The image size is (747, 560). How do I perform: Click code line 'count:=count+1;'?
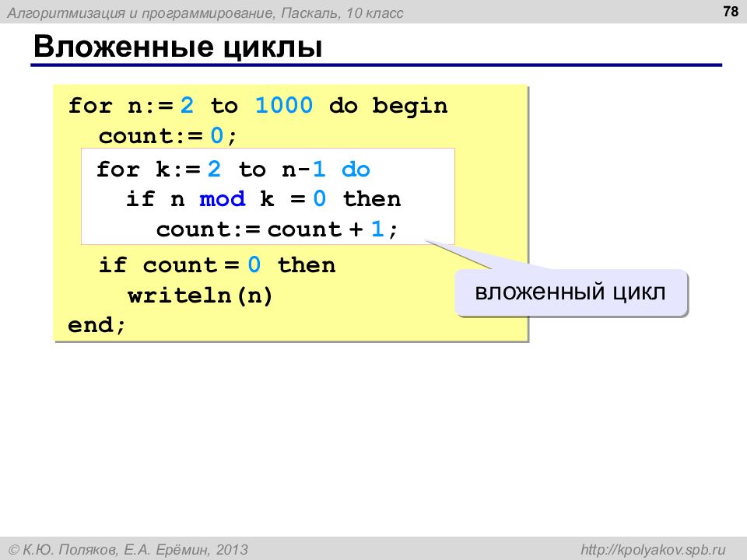(277, 229)
